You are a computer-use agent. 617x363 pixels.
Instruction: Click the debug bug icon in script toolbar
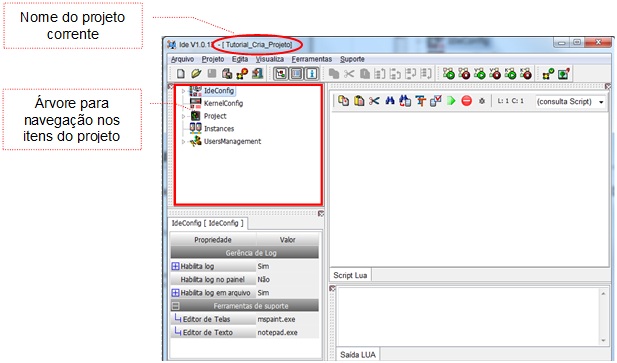tap(482, 101)
